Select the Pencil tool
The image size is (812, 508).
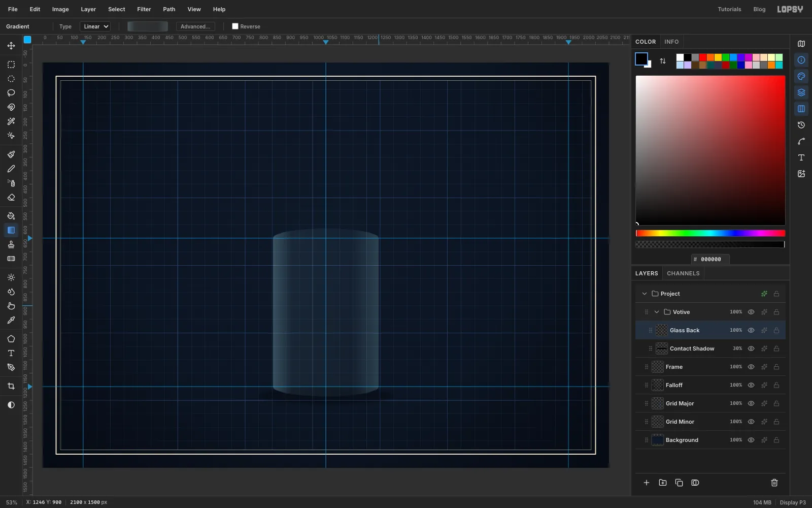coord(11,169)
